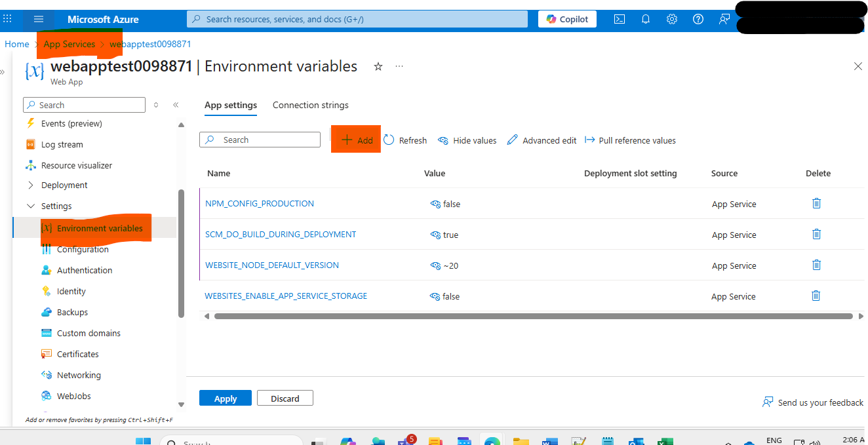868x445 pixels.
Task: Click the sidebar vertical scrollbar thumb
Action: [x=182, y=253]
